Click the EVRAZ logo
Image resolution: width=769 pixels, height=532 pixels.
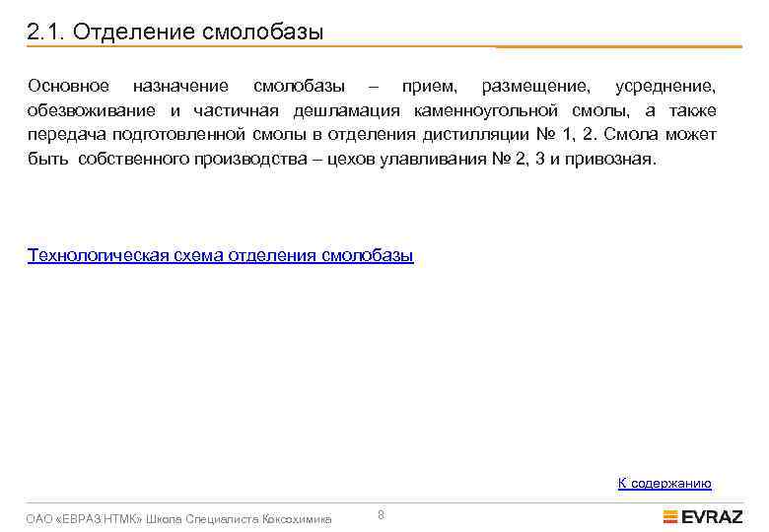[703, 517]
